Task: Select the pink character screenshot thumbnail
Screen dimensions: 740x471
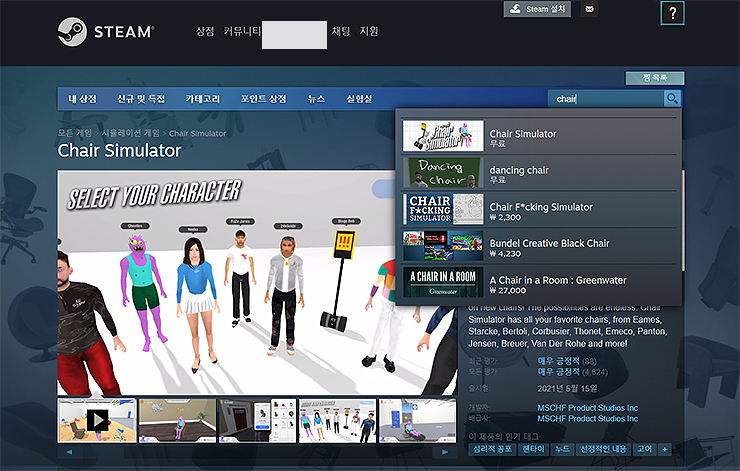Action: click(x=177, y=421)
